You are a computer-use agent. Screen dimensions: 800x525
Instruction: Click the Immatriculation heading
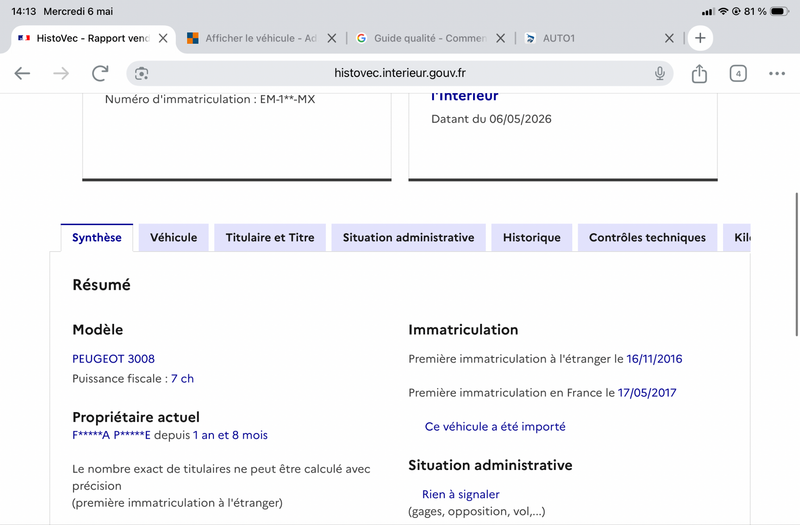[463, 330]
